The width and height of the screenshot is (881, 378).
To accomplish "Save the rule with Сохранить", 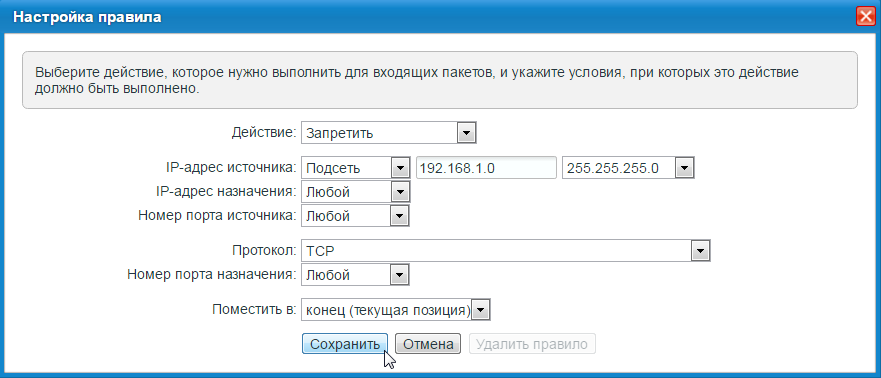I will [345, 344].
